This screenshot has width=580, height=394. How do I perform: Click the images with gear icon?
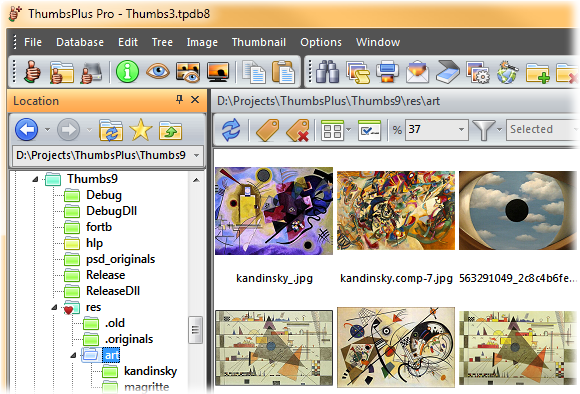coord(478,72)
